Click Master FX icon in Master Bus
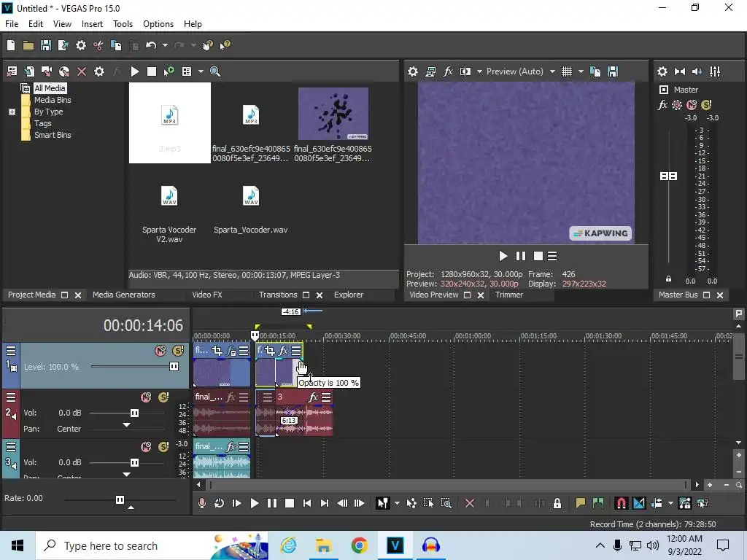The height and width of the screenshot is (560, 747). tap(662, 105)
